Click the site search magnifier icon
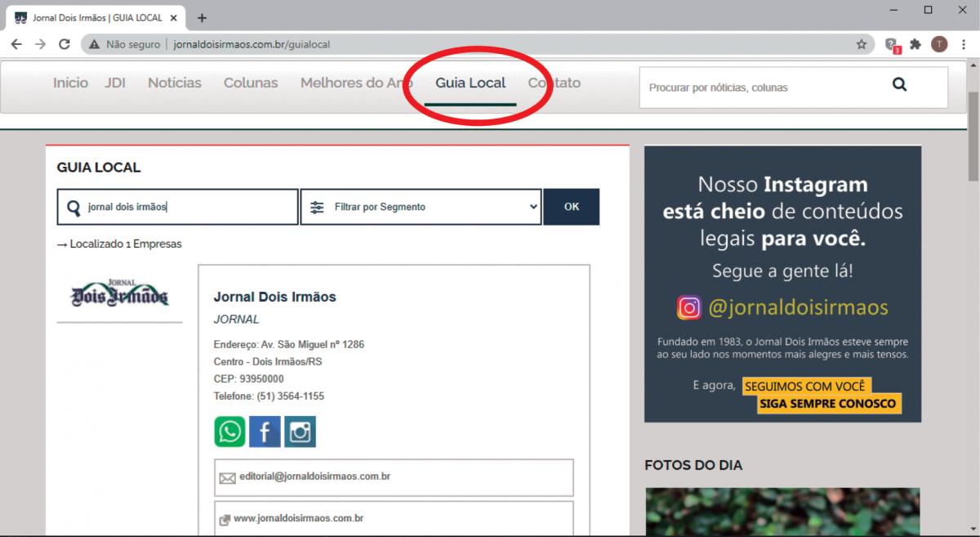This screenshot has width=980, height=537. click(x=899, y=84)
